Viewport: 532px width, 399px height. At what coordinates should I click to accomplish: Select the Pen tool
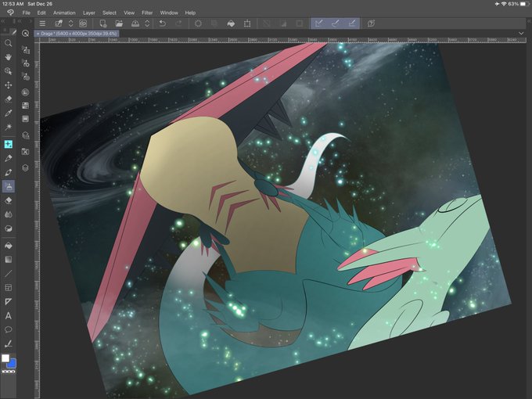(8, 158)
